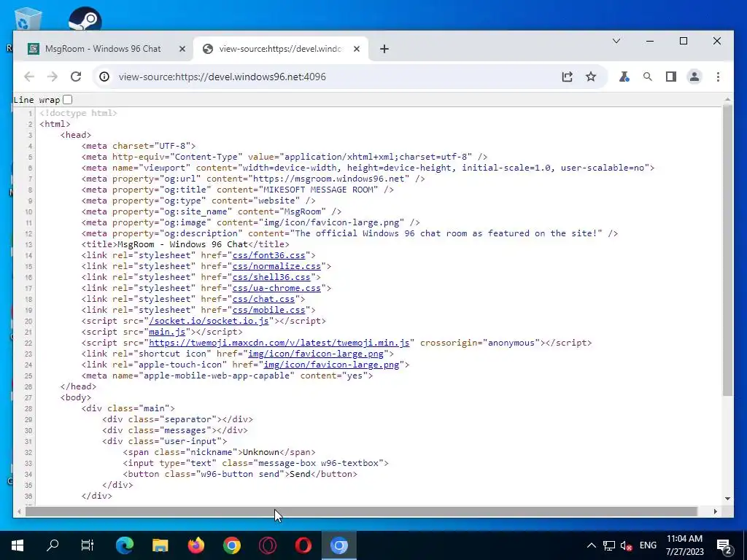
Task: Show hidden system tray icons
Action: (x=591, y=545)
